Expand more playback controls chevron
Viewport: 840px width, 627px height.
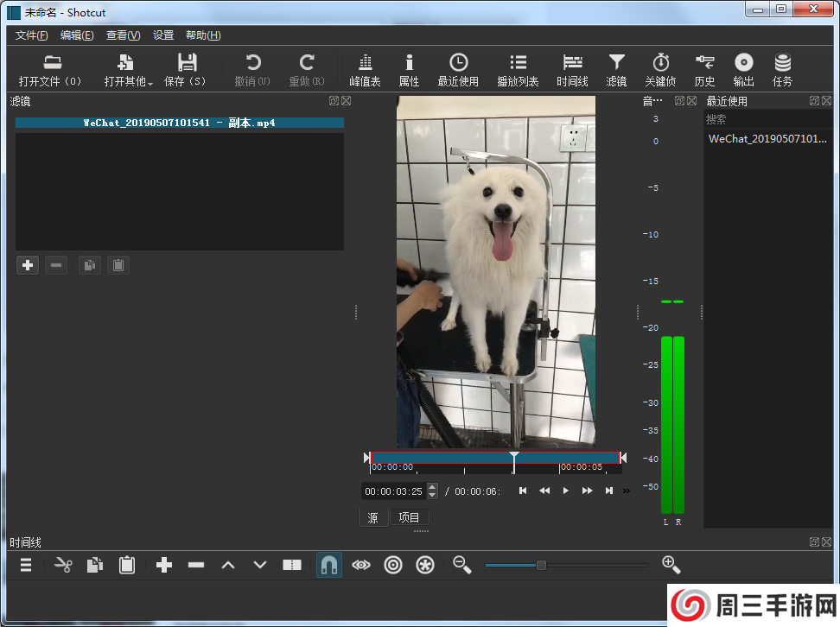click(627, 491)
